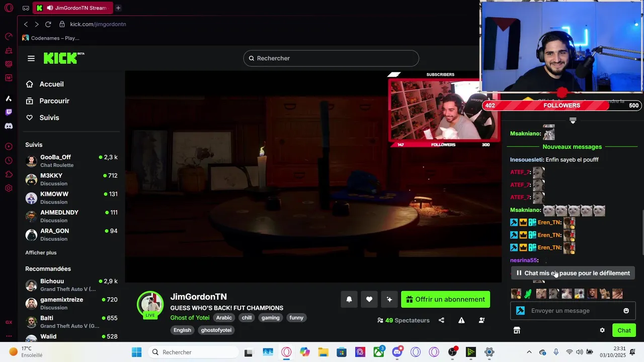Open OBS Studio from the taskbar

tap(452, 352)
